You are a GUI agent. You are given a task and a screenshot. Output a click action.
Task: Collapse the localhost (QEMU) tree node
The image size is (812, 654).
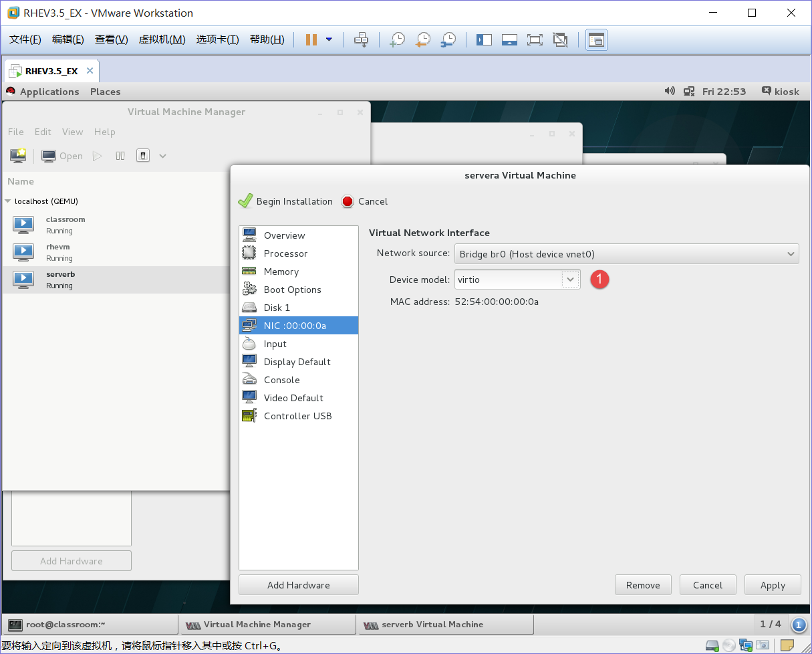[8, 201]
